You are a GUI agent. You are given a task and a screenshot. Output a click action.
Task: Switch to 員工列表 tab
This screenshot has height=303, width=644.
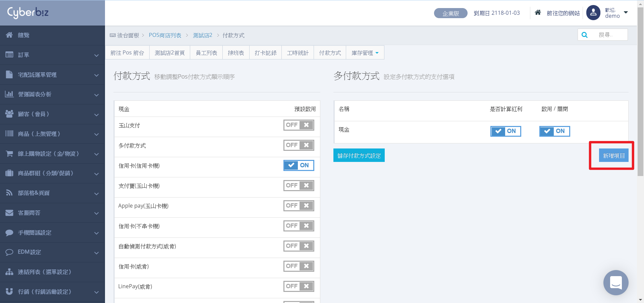[x=206, y=53]
